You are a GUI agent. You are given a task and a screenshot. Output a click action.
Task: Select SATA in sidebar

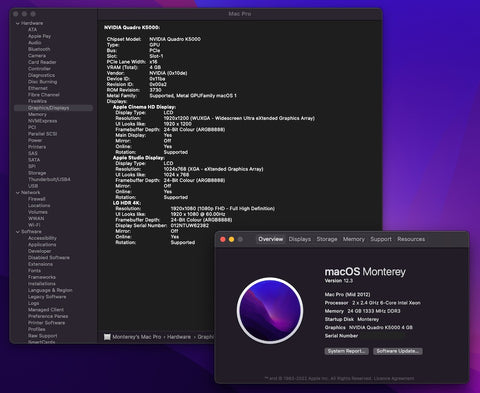[x=34, y=160]
